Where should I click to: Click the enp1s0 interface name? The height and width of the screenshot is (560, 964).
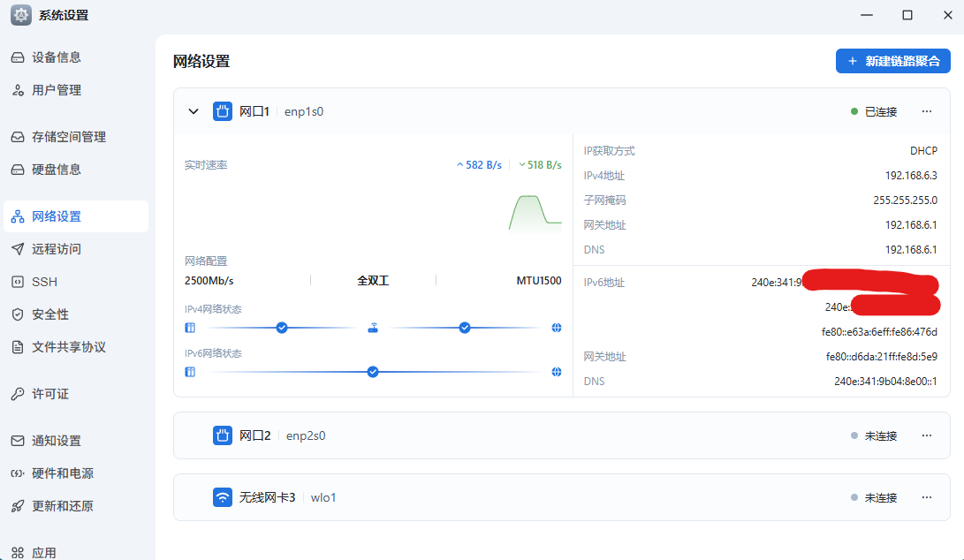[x=304, y=111]
